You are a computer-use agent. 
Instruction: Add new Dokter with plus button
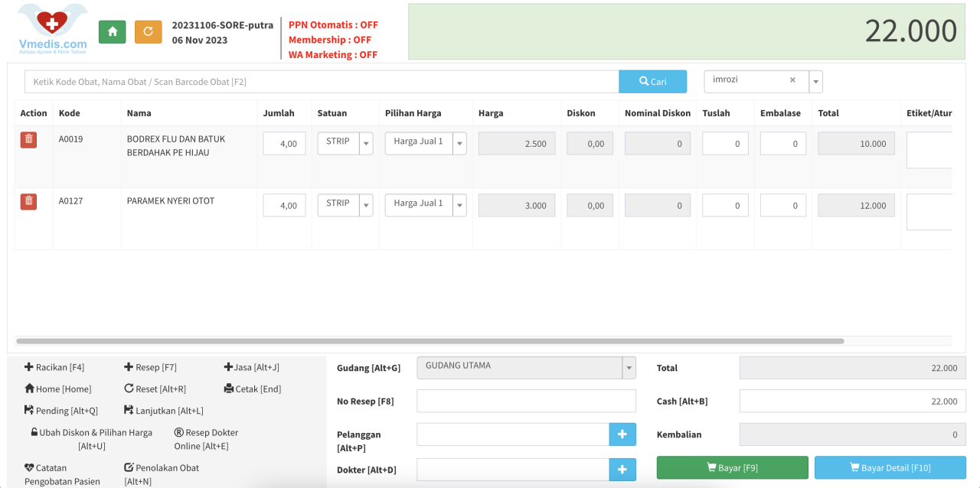pos(622,470)
